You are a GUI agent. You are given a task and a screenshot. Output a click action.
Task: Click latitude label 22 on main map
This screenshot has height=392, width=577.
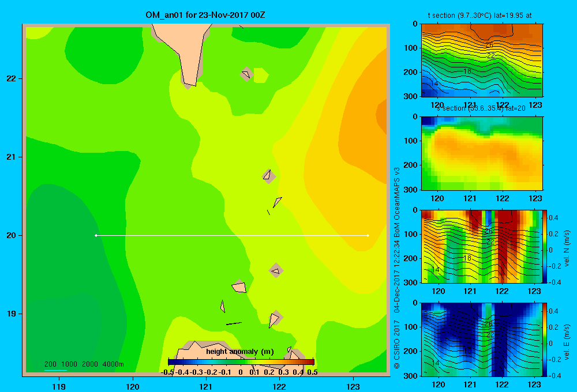12,79
